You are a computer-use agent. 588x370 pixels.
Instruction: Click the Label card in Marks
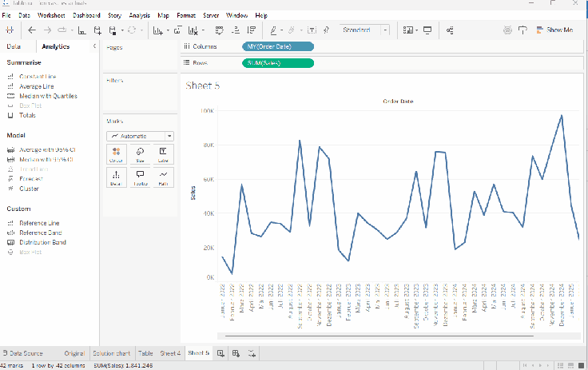click(163, 153)
